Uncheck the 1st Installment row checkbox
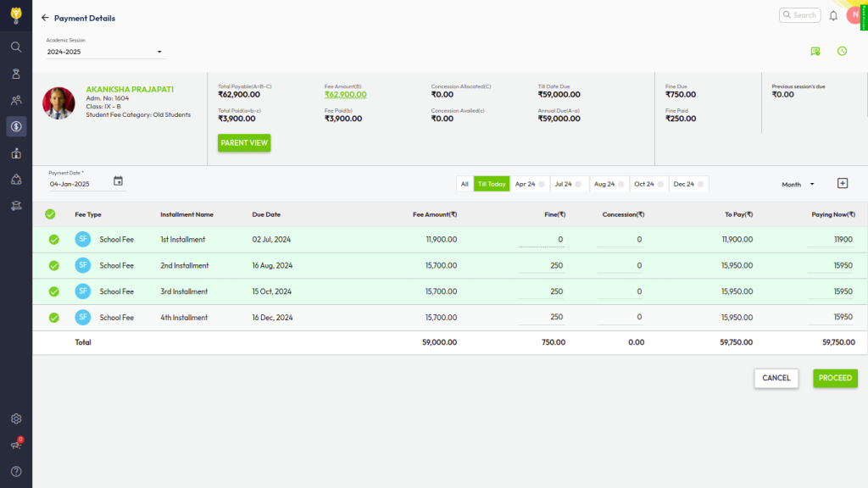Screen dimensions: 868x488 (53, 240)
